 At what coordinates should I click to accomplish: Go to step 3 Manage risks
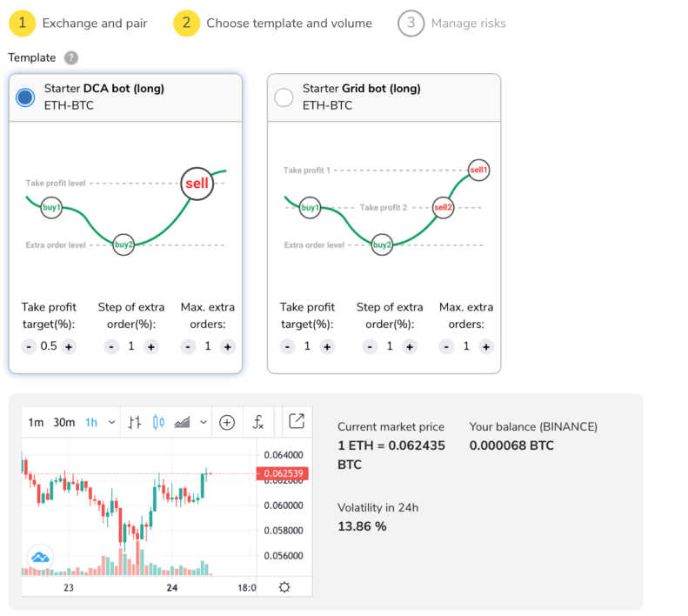(x=451, y=23)
